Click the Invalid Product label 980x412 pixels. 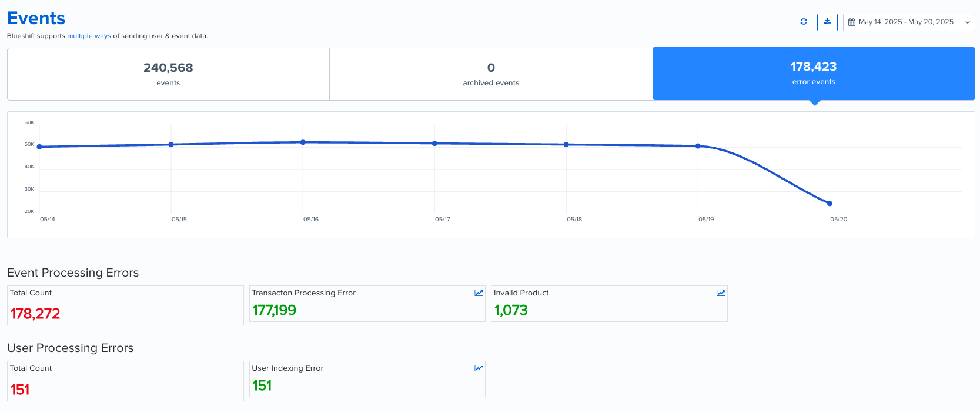tap(521, 293)
